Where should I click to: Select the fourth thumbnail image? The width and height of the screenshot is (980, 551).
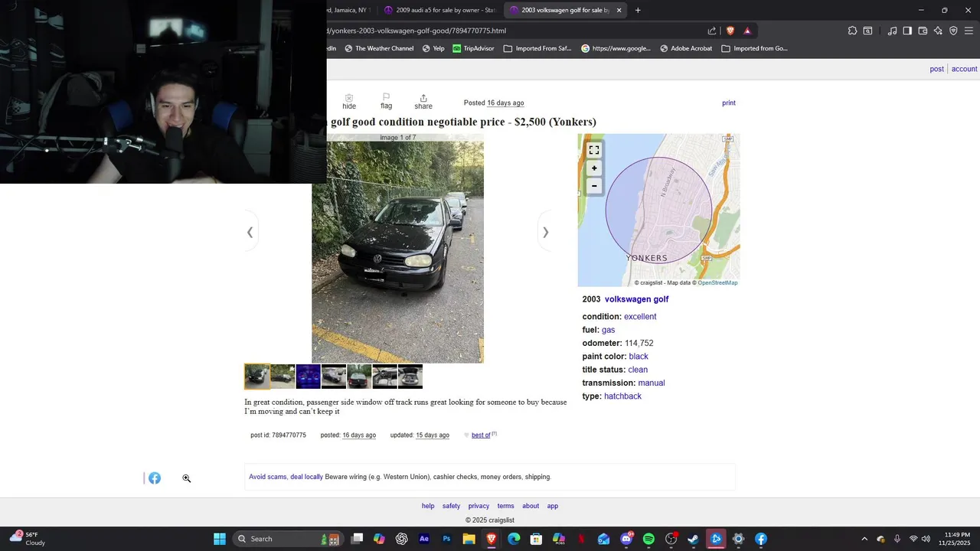click(334, 377)
